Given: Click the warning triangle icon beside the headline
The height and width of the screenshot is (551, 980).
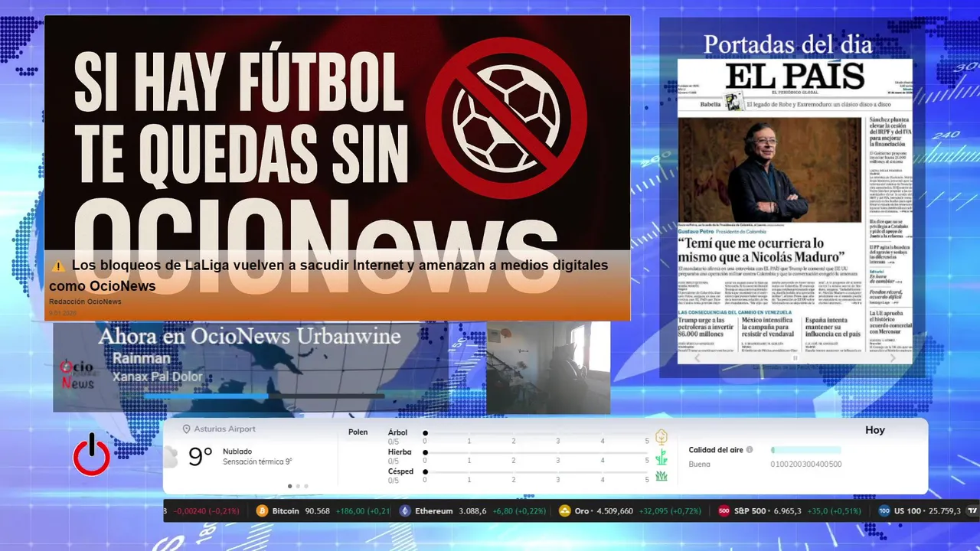Looking at the screenshot, I should coord(58,266).
